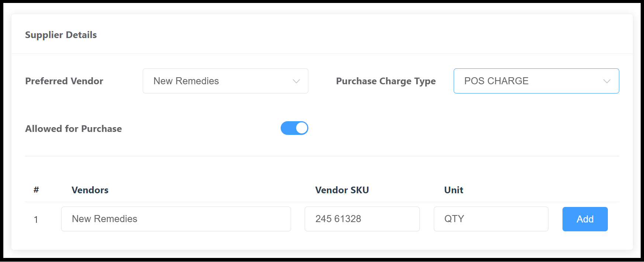
Task: Select row number 1 in the vendor table
Action: 36,219
